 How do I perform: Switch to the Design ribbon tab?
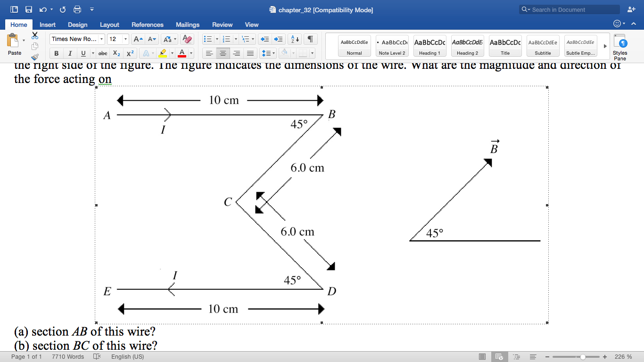77,25
